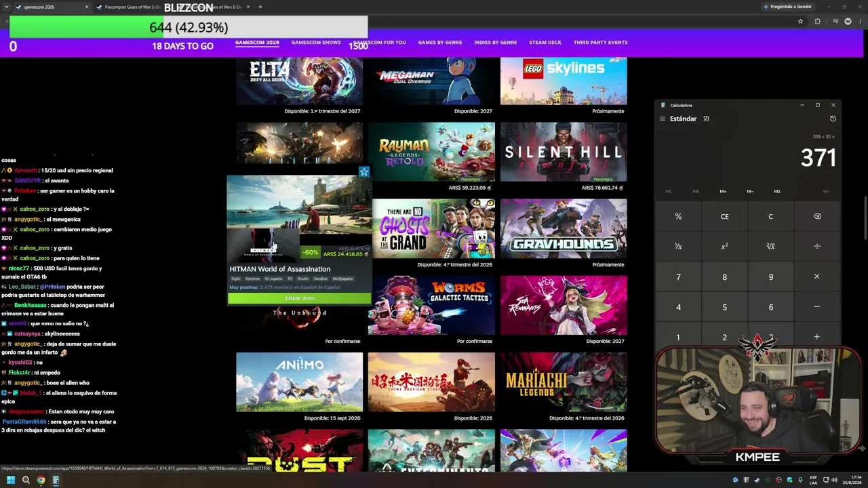
Task: Click the green Instalar demo button
Action: click(x=299, y=298)
